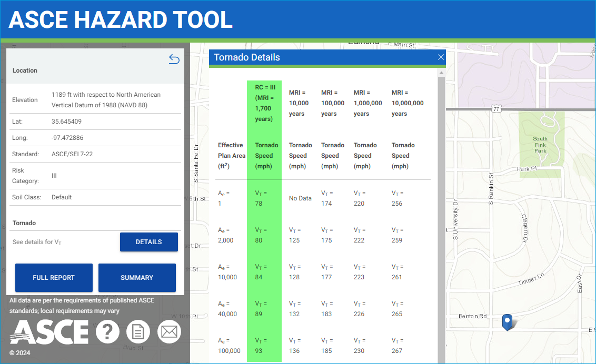Viewport: 596px width, 364px height.
Task: Click the ASCE HAZARD TOOL title
Action: (121, 20)
